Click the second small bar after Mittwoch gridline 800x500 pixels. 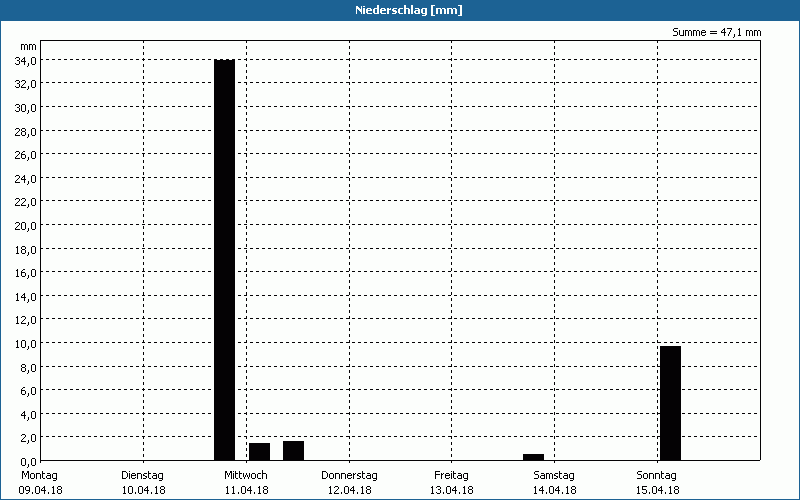(x=293, y=451)
